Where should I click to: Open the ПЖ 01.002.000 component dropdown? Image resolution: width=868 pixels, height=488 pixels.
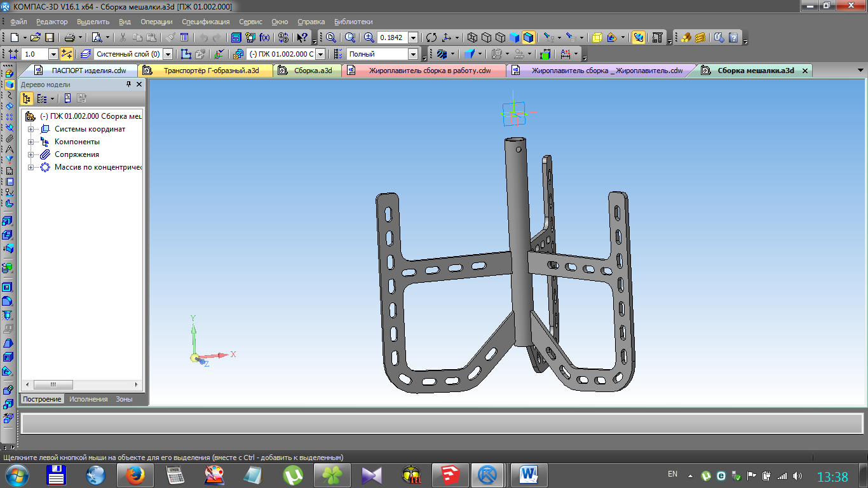tap(320, 54)
